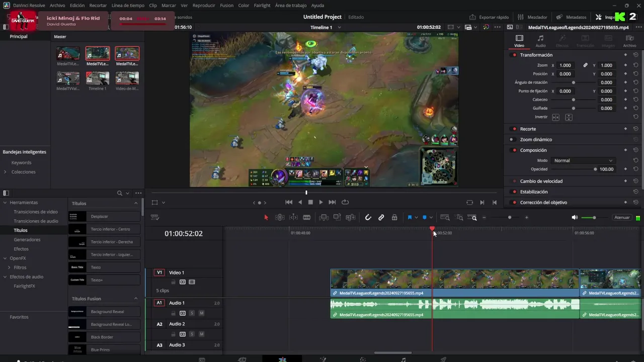Click the Invertir horizontal flip icon
The image size is (644, 362).
coord(555,117)
